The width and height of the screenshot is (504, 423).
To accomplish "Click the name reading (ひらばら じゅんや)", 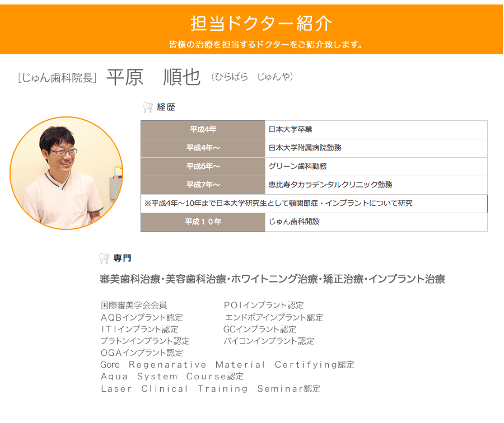I will tap(252, 77).
